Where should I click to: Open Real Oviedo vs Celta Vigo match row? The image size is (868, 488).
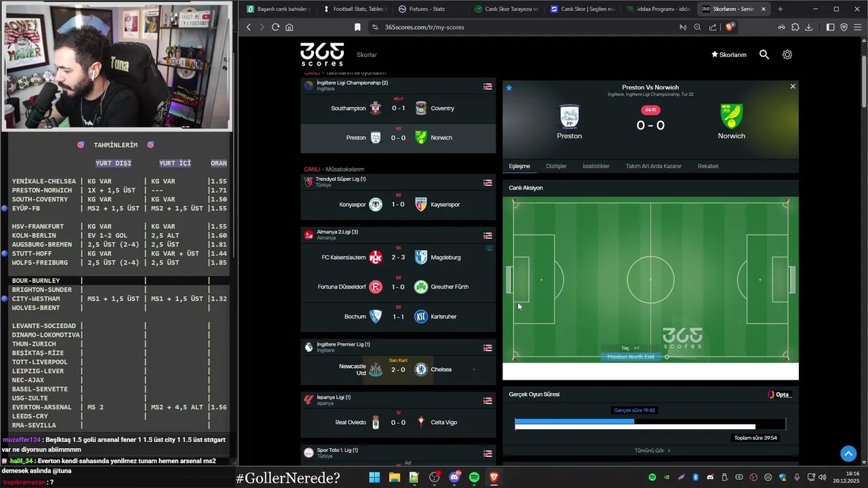pos(398,422)
